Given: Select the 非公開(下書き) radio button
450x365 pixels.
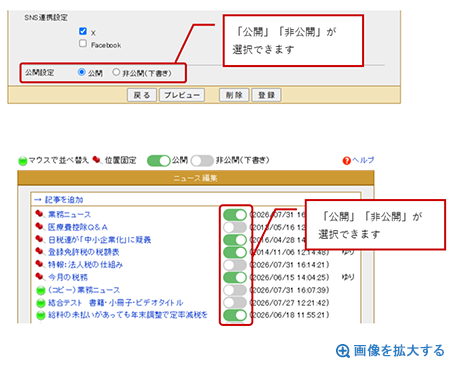Looking at the screenshot, I should (x=116, y=72).
